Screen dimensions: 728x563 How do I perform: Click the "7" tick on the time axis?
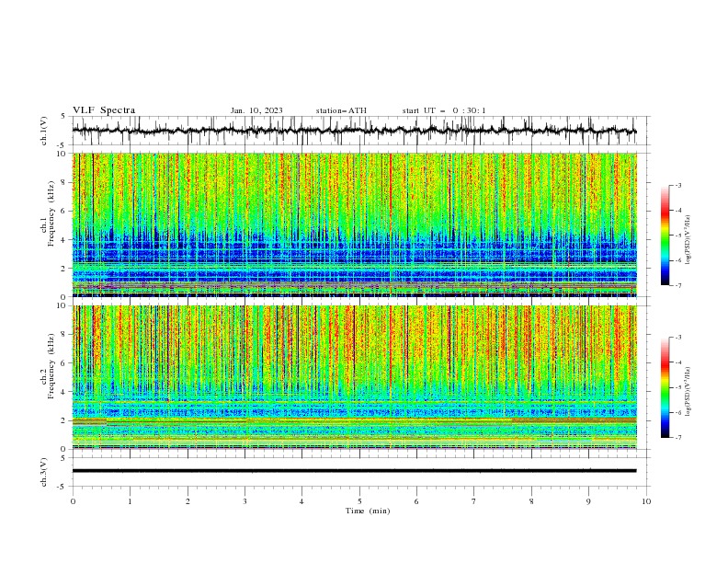[474, 501]
